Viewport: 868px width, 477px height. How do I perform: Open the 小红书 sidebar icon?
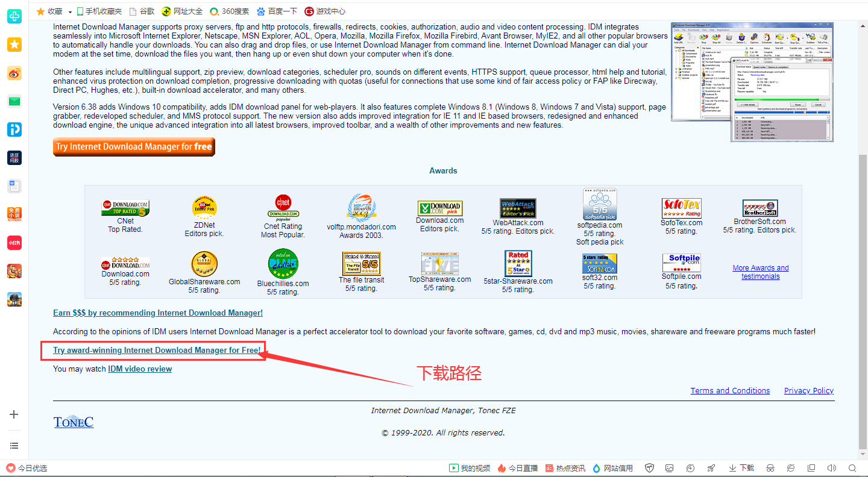pyautogui.click(x=14, y=242)
